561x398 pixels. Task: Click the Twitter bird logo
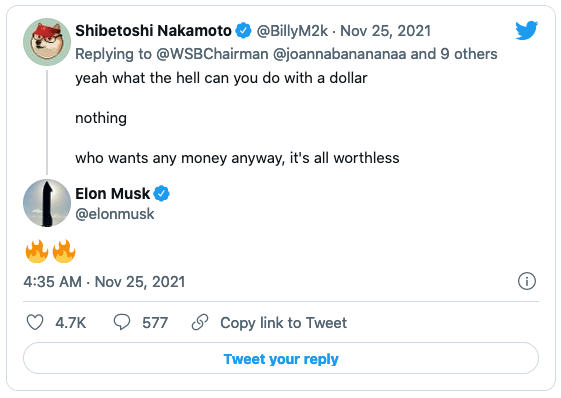(526, 30)
